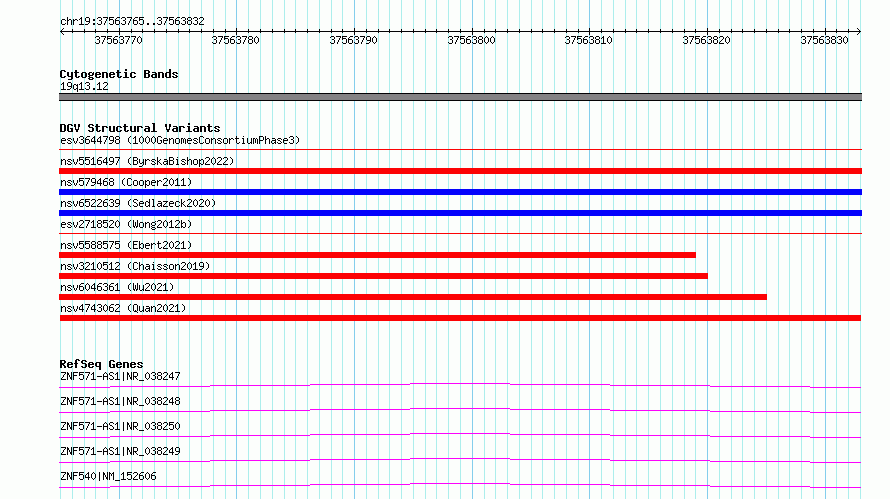The width and height of the screenshot is (890, 499).
Task: Select the blue nsv579468 Cooper2011 bar
Action: point(460,192)
